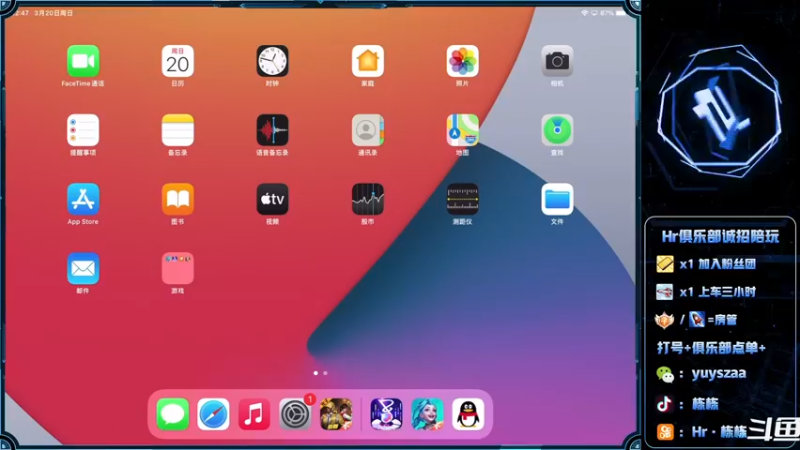Click the TikTok logo in overlay
Screen dimensions: 800x450
point(664,404)
